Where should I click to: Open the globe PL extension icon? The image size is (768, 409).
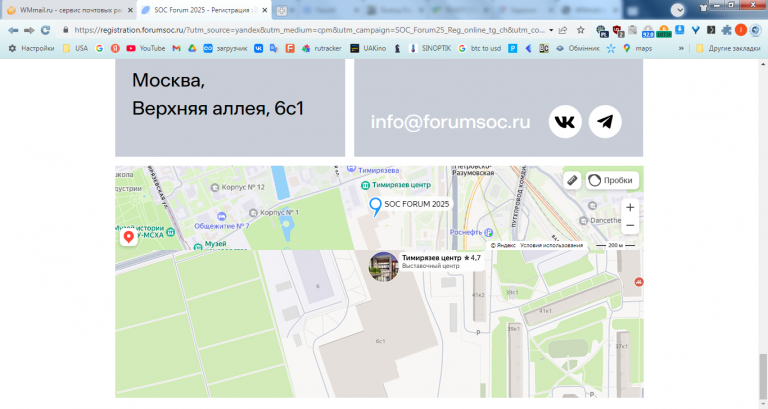pyautogui.click(x=602, y=31)
